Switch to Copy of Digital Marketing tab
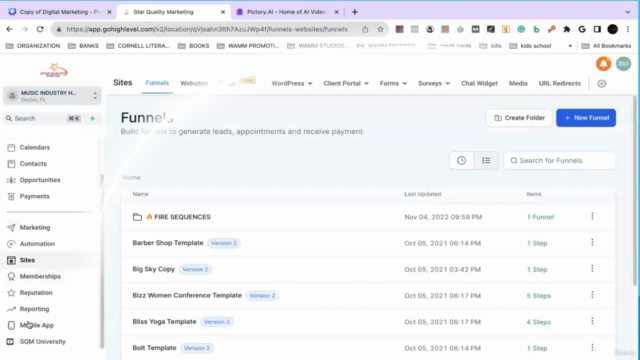640x360 pixels. click(x=60, y=12)
